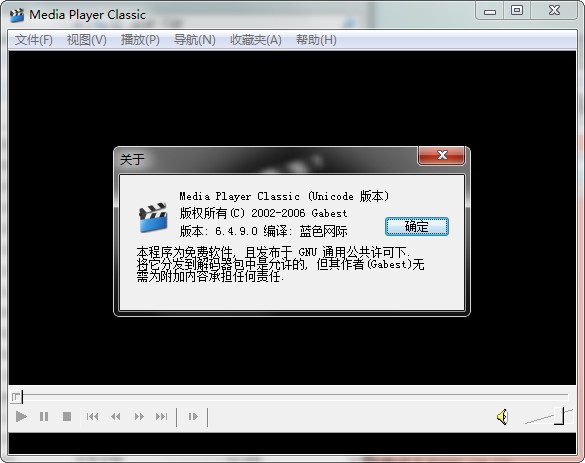585x463 pixels.
Task: Open the 收藏夹(A) menu
Action: (256, 40)
